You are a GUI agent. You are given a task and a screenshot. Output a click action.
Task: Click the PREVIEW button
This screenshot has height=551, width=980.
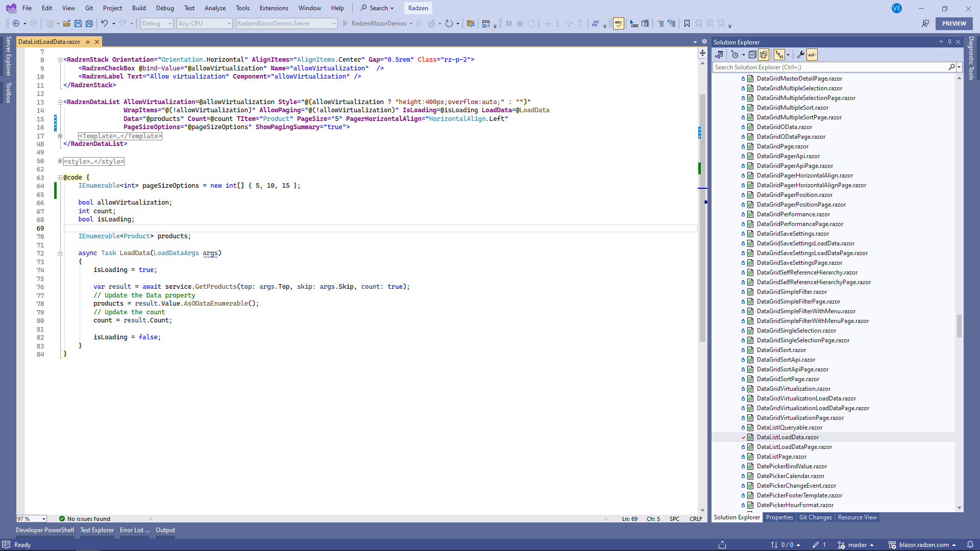click(954, 23)
